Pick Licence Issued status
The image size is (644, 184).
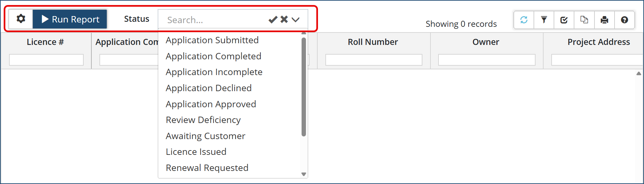coord(196,152)
